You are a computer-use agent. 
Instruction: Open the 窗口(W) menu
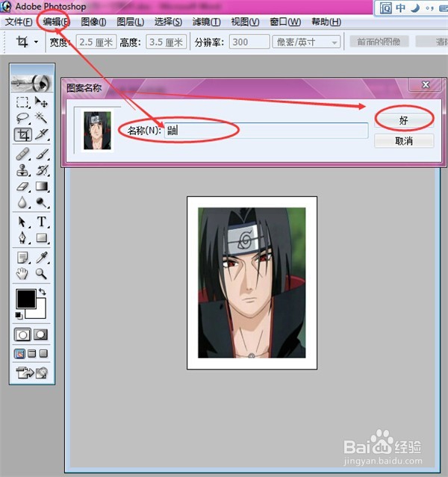pos(285,22)
